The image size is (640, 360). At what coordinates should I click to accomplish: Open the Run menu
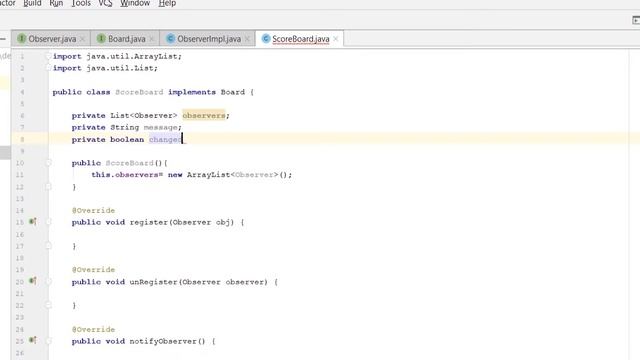tap(56, 3)
